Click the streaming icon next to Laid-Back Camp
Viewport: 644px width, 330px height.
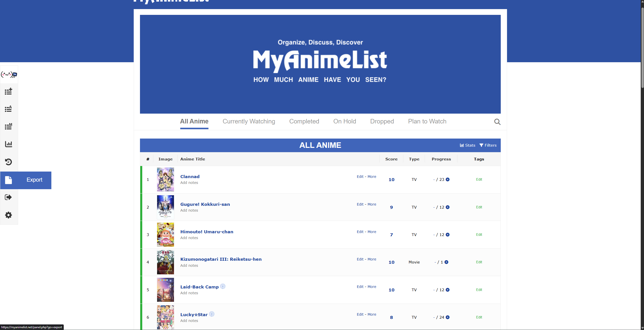click(223, 286)
